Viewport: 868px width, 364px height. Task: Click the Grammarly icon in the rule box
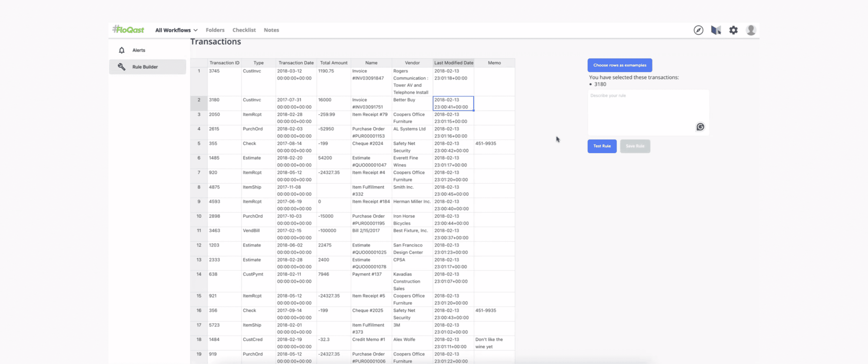click(x=700, y=127)
